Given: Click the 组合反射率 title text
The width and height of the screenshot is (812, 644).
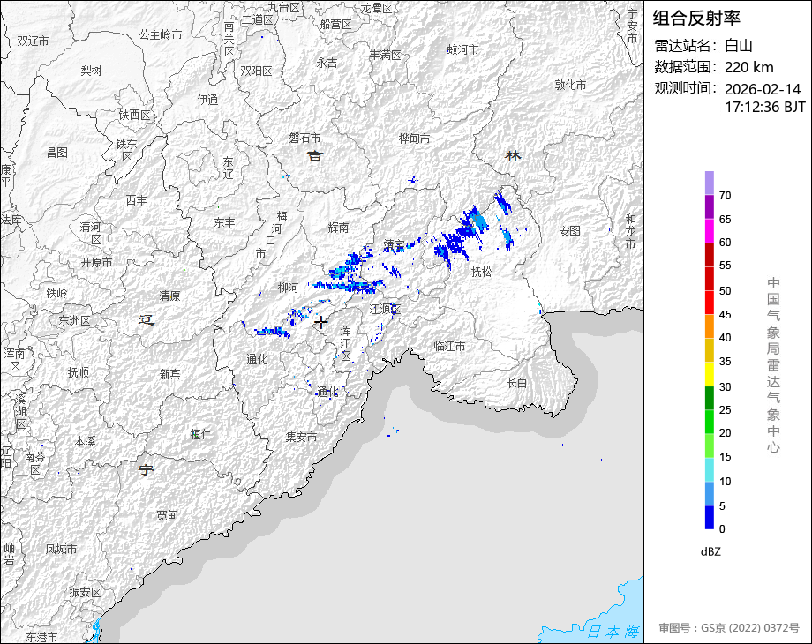Looking at the screenshot, I should (696, 19).
